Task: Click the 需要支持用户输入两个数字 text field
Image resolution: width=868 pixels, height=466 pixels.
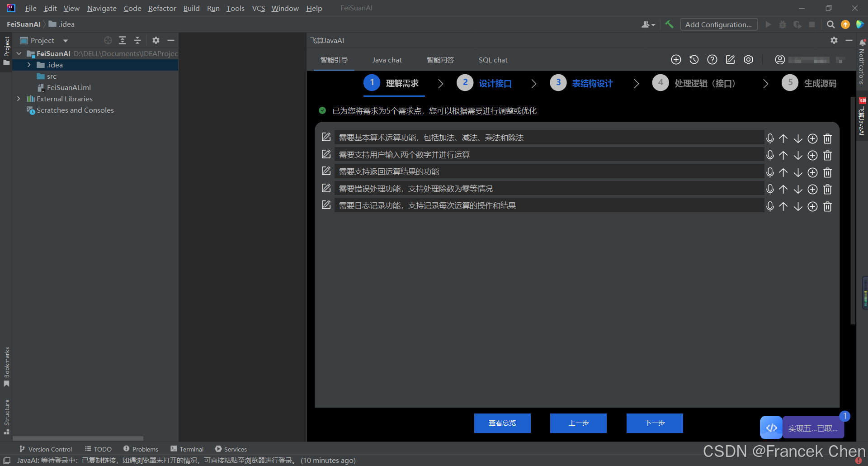Action: coord(549,155)
